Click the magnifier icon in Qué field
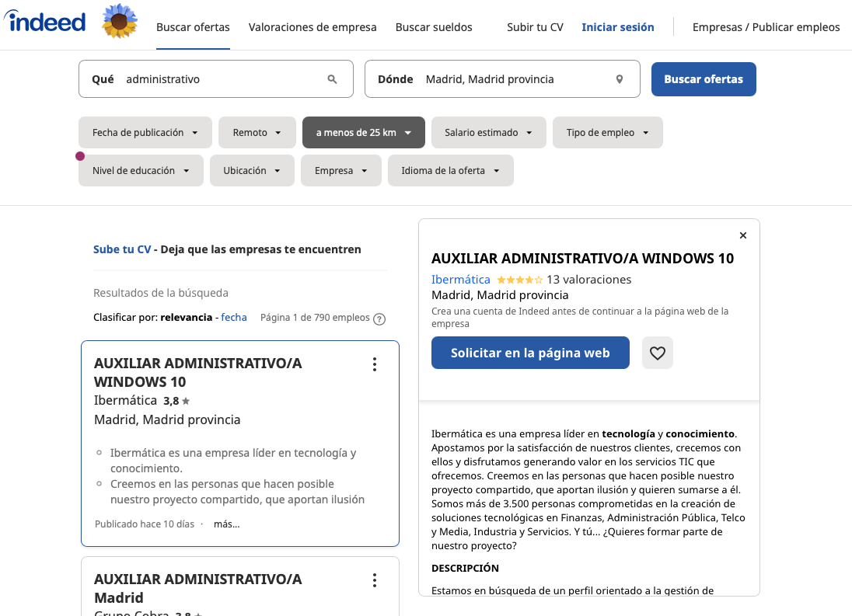 tap(333, 79)
